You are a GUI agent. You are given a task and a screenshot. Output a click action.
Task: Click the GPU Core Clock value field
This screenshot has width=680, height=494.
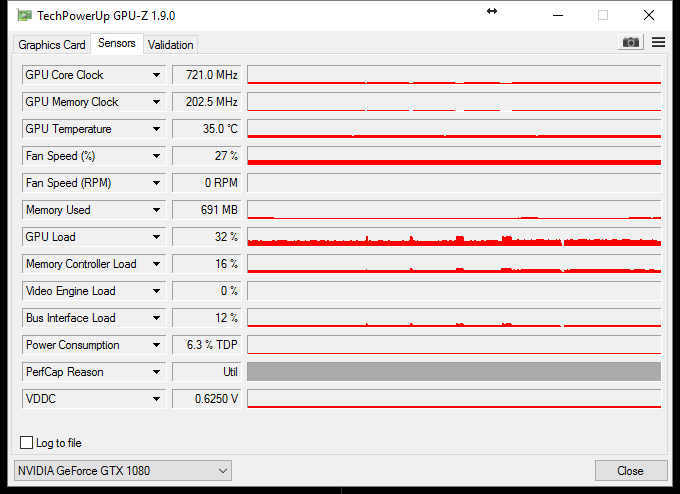coord(207,75)
